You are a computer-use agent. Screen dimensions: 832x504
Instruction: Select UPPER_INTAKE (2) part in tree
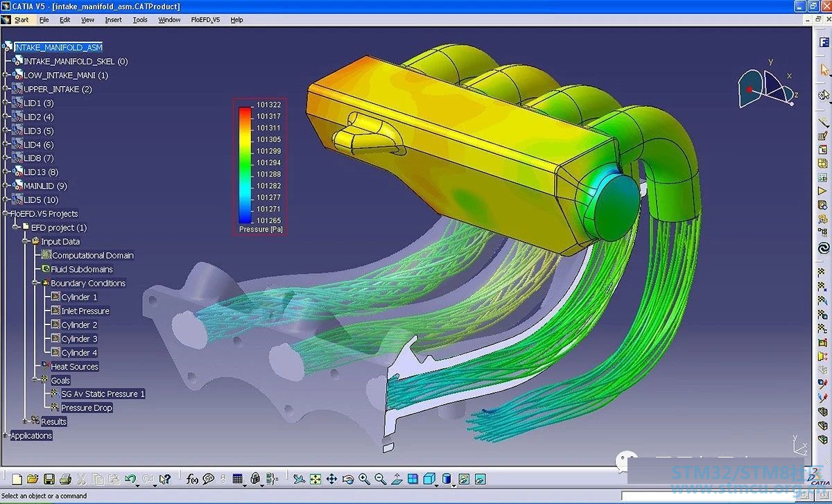tap(58, 89)
